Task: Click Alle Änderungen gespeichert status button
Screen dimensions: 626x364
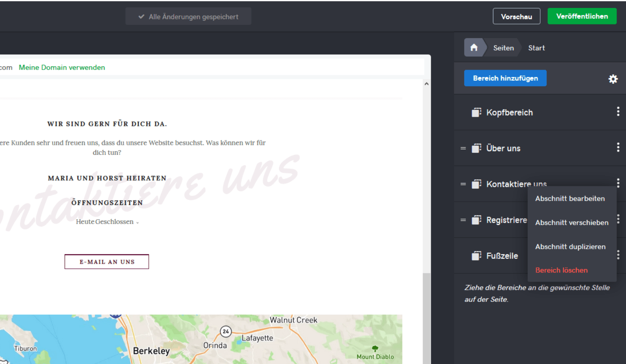Action: click(188, 17)
